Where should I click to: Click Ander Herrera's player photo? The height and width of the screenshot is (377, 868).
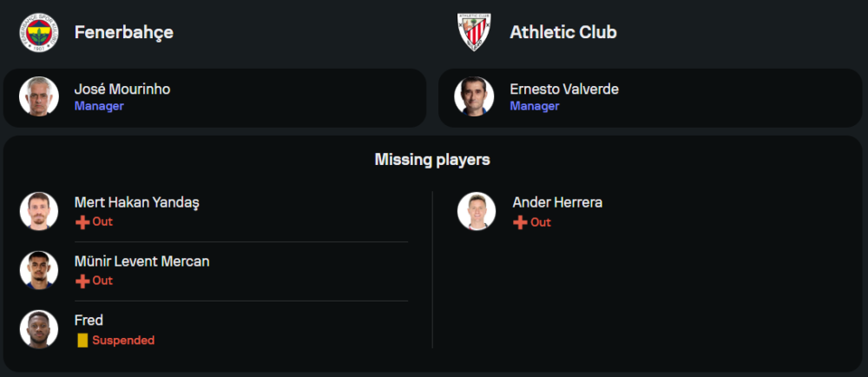(477, 211)
